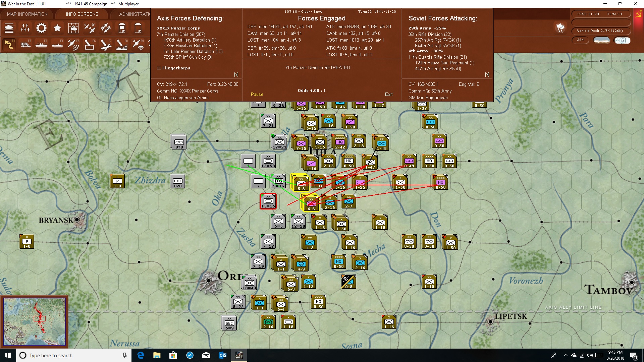The image size is (644, 362).
Task: Open File Explorer from taskbar
Action: tap(157, 355)
